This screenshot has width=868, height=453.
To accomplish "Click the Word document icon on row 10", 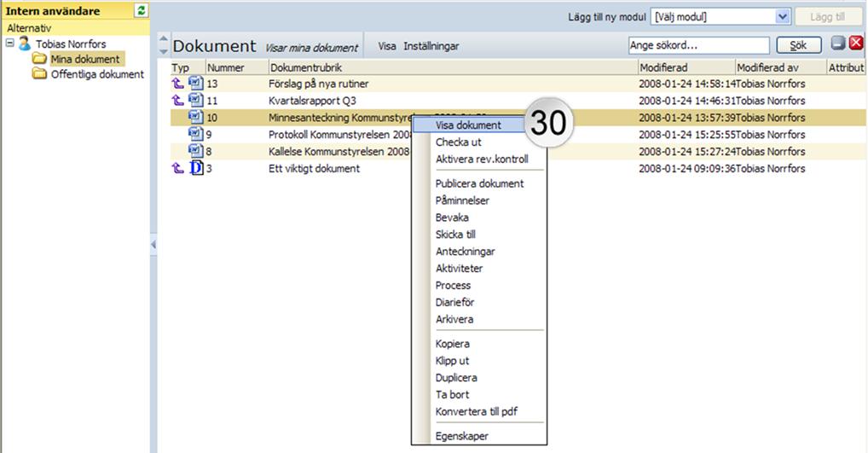I will [x=196, y=117].
